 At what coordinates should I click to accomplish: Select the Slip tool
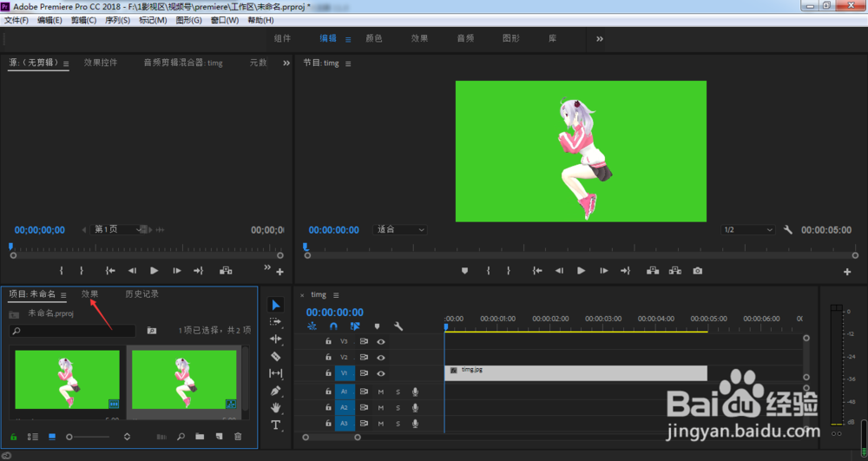click(x=276, y=373)
